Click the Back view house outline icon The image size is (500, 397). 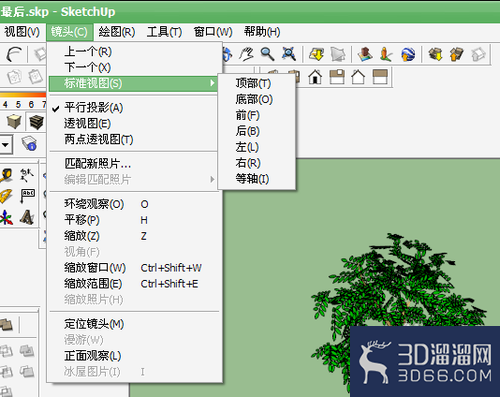click(x=358, y=77)
